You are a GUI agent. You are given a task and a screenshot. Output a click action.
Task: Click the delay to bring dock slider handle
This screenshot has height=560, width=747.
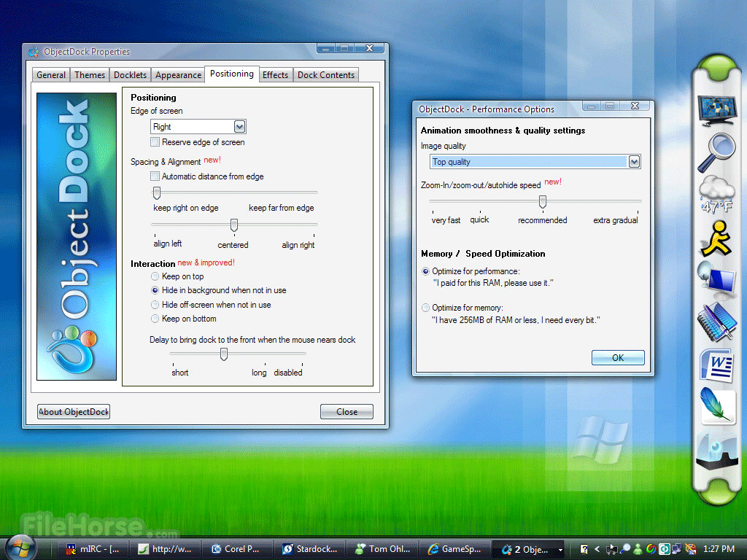223,354
